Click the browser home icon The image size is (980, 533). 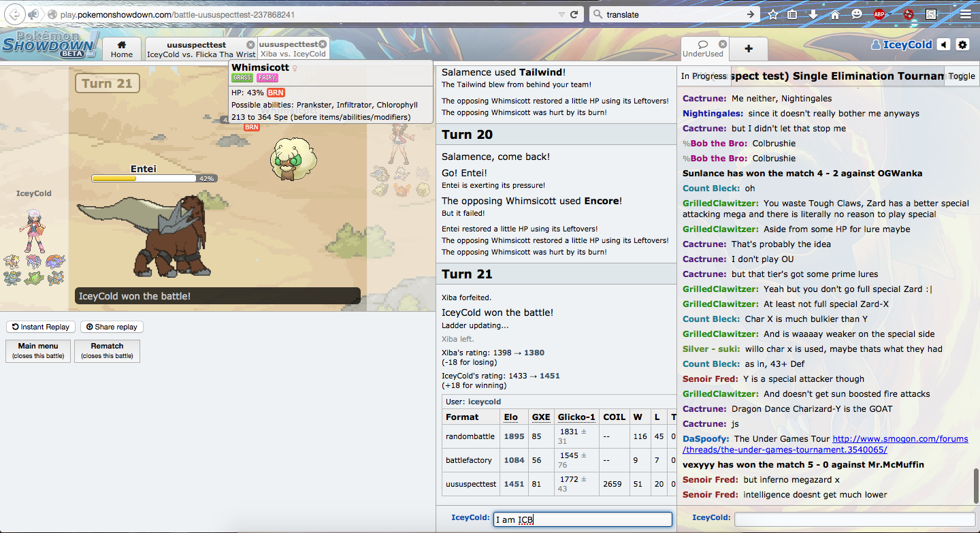(x=835, y=14)
